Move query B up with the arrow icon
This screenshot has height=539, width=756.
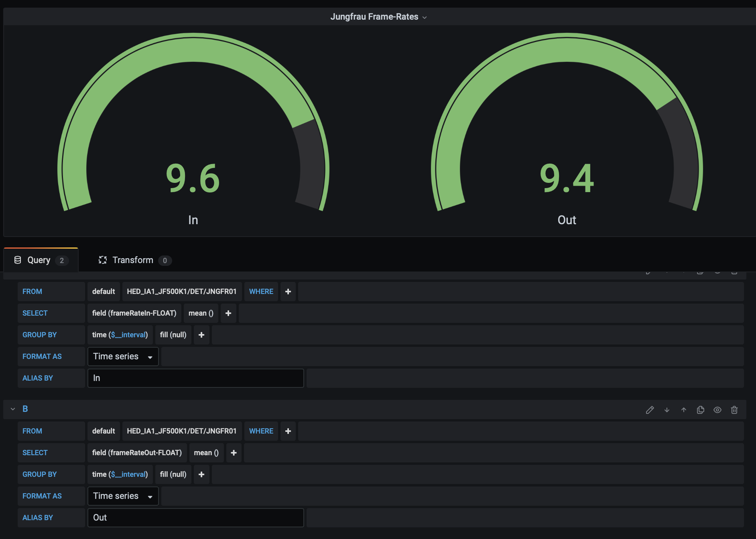(684, 410)
